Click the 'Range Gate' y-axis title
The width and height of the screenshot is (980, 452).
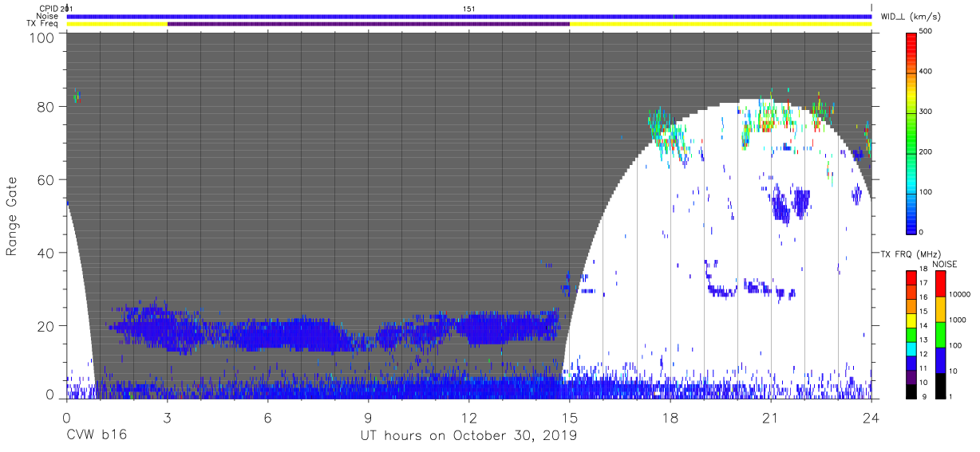click(12, 217)
